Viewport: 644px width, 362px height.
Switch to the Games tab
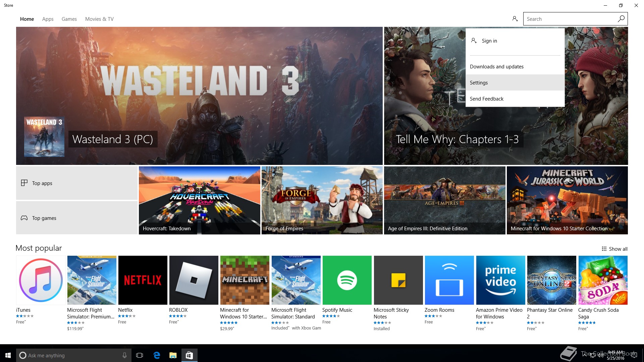pos(69,19)
